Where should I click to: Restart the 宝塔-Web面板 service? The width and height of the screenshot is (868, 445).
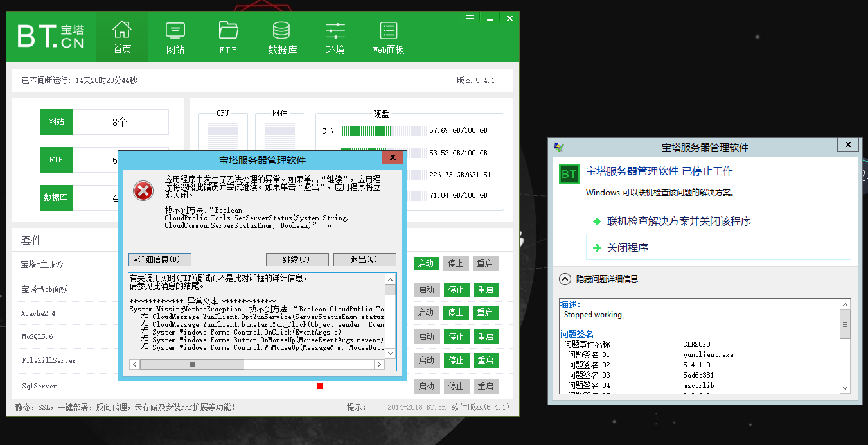point(486,290)
